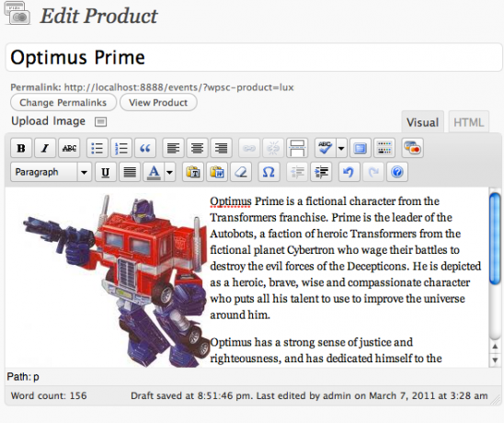Click the Change Permalinks button
Viewport: 504px width, 423px height.
(x=63, y=103)
